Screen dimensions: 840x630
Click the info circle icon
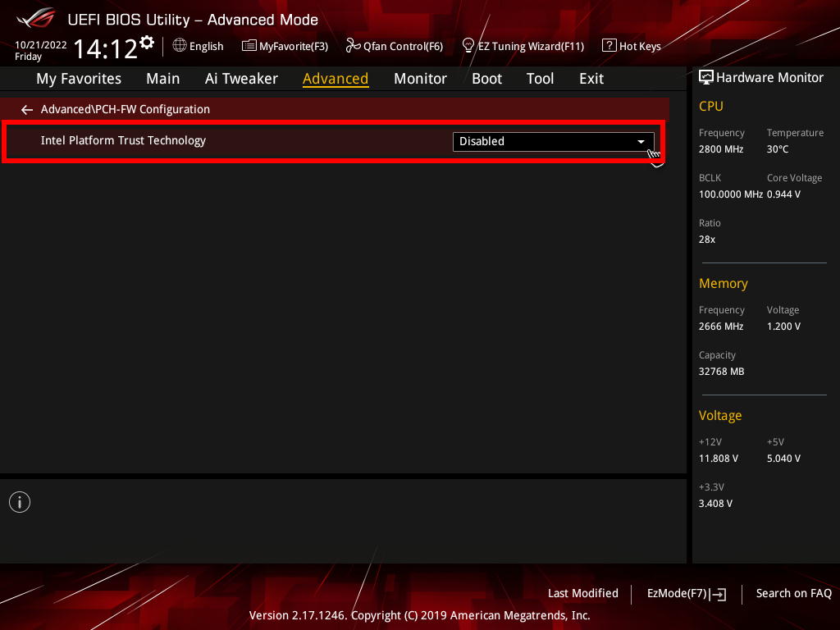point(20,502)
